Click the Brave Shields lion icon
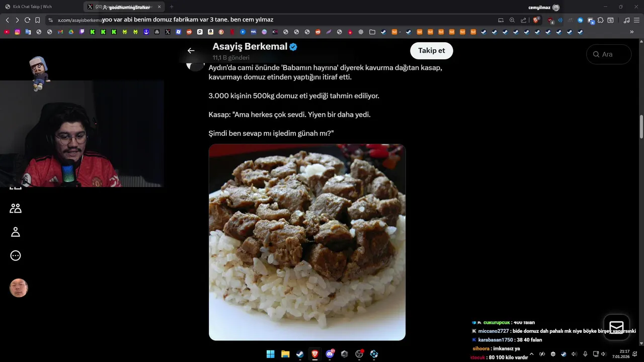 coord(536,20)
